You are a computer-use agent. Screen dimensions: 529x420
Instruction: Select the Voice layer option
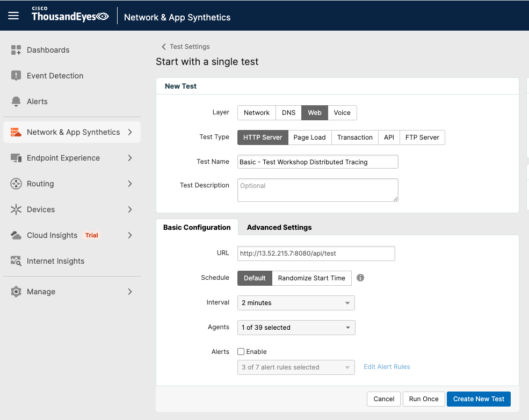(342, 113)
